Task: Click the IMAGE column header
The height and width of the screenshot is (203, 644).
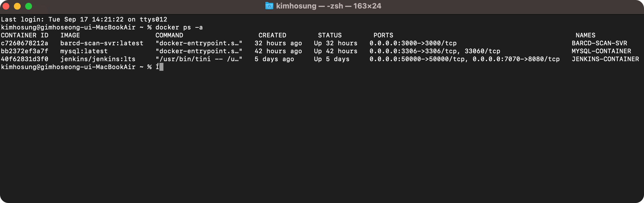Action: click(x=70, y=35)
